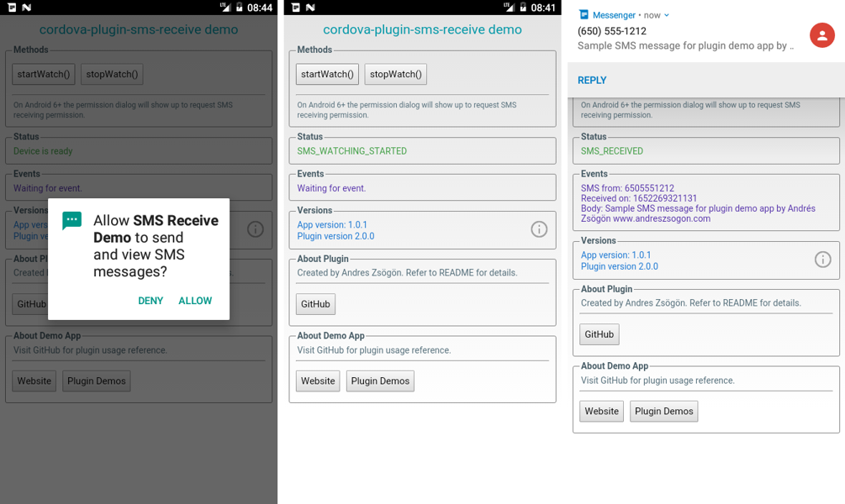The height and width of the screenshot is (504, 845).
Task: Open GitHub button in middle About Plugin
Action: (x=315, y=304)
